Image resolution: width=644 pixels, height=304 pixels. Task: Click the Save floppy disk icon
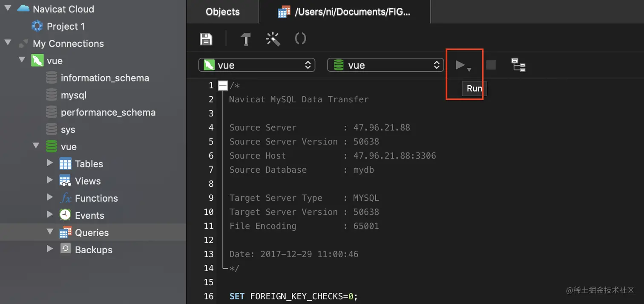[x=206, y=39]
